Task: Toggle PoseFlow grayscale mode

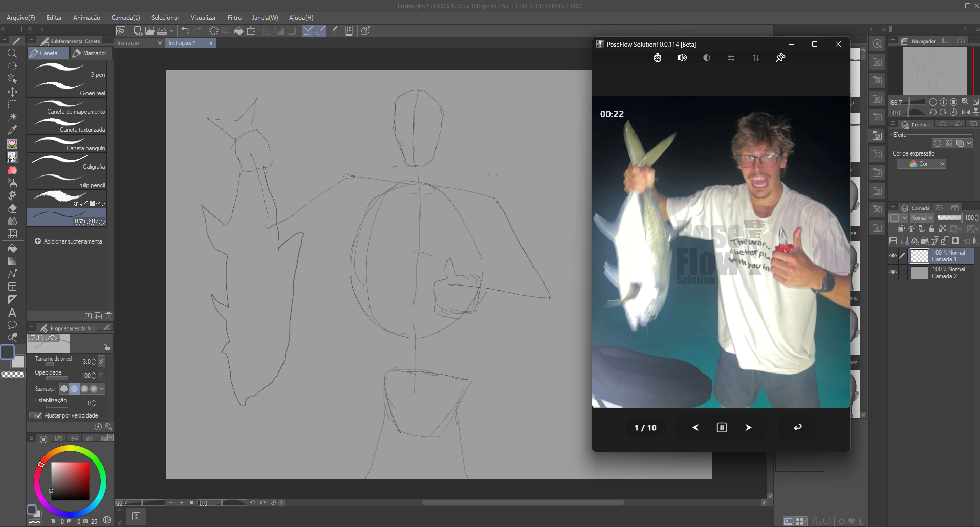Action: [x=707, y=58]
